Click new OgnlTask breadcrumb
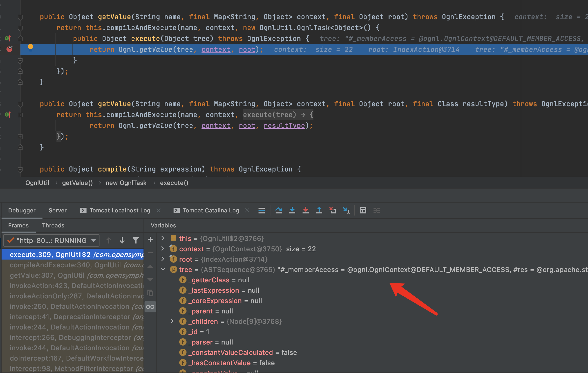Image resolution: width=588 pixels, height=373 pixels. click(x=126, y=183)
